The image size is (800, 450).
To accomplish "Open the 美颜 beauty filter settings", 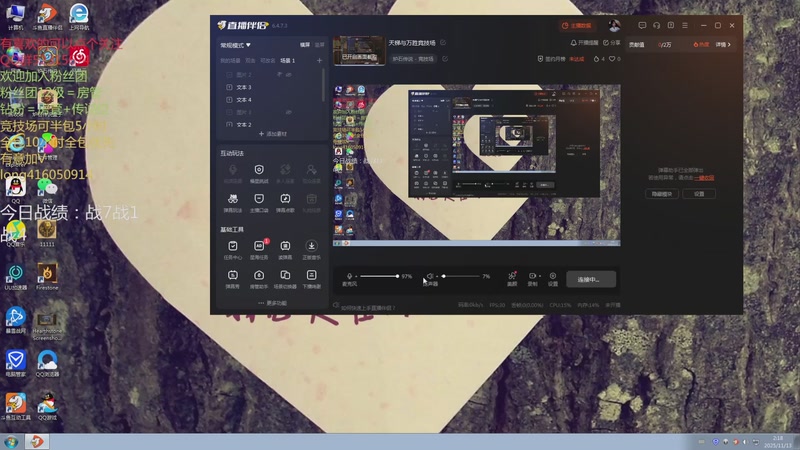I will pos(512,279).
